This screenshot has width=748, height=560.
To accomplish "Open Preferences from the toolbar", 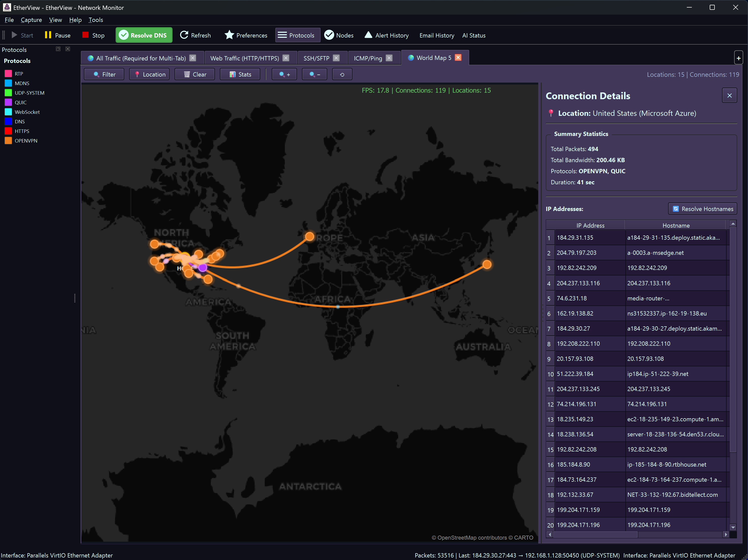I will 246,35.
